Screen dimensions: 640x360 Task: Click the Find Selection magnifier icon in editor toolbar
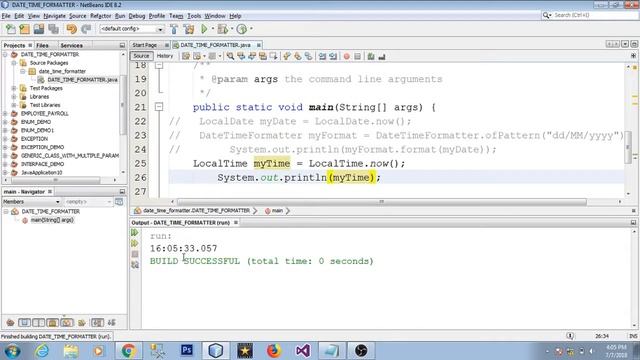click(230, 56)
